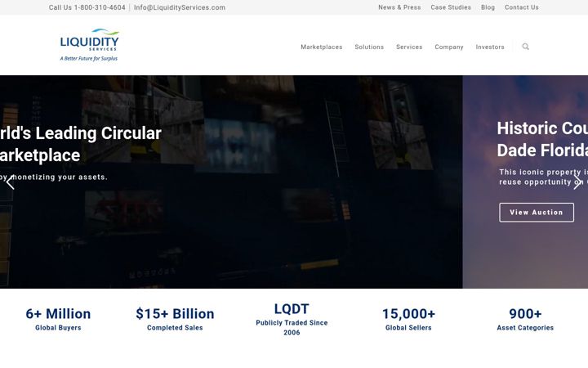Open the Company menu
Viewport: 588px width, 368px height.
[449, 47]
